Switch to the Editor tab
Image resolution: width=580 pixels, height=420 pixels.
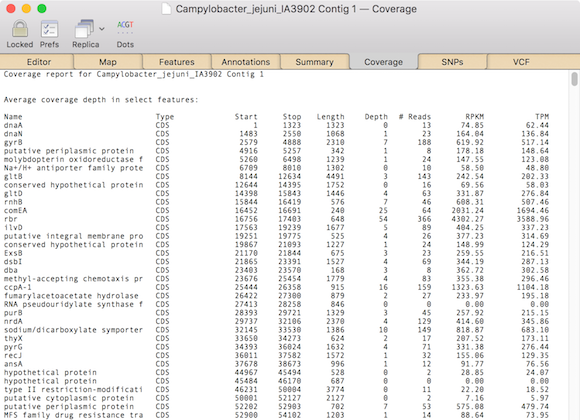38,62
